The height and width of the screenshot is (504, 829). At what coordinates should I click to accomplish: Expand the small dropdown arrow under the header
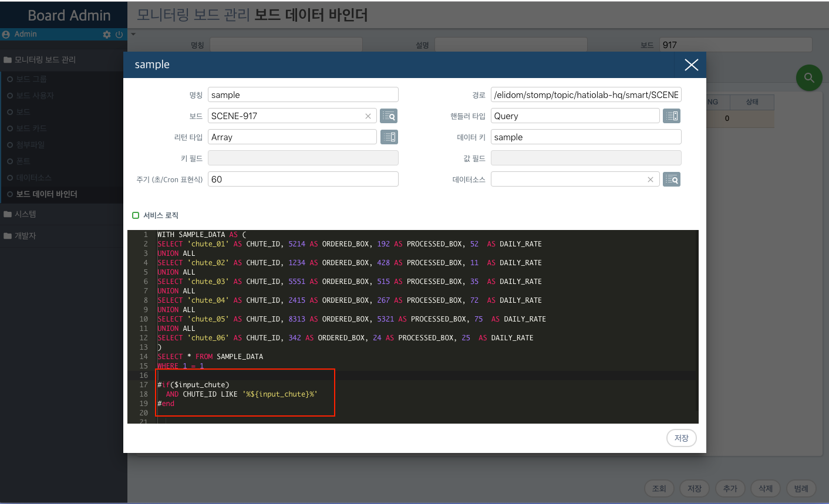[133, 34]
